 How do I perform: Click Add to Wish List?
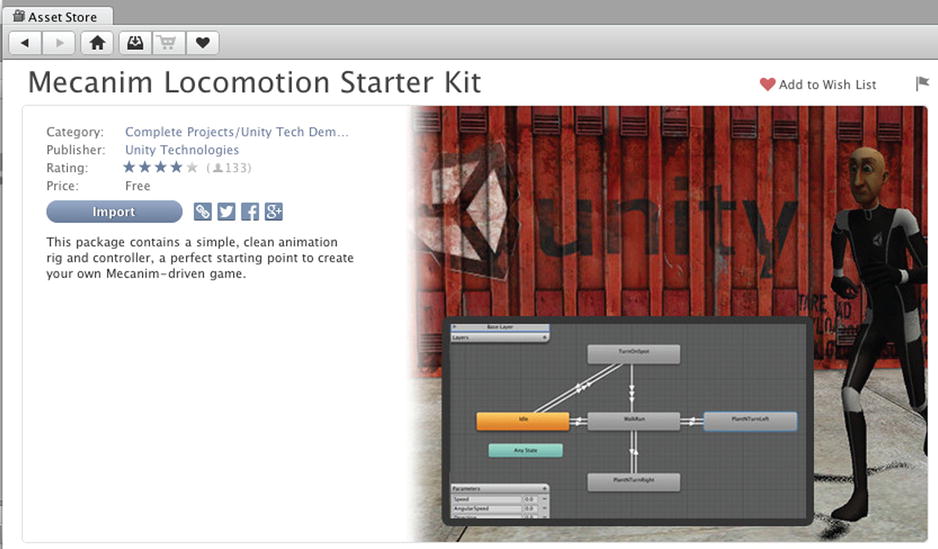click(x=818, y=84)
